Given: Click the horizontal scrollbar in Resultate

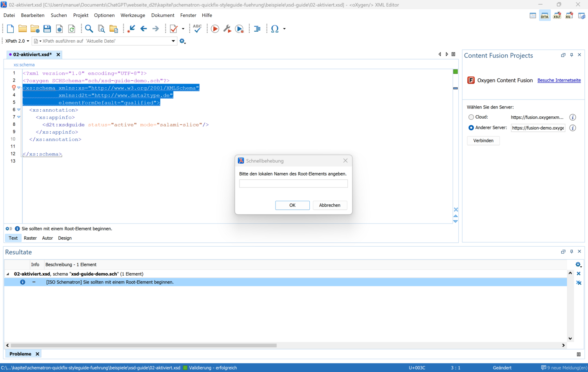Looking at the screenshot, I should point(144,345).
